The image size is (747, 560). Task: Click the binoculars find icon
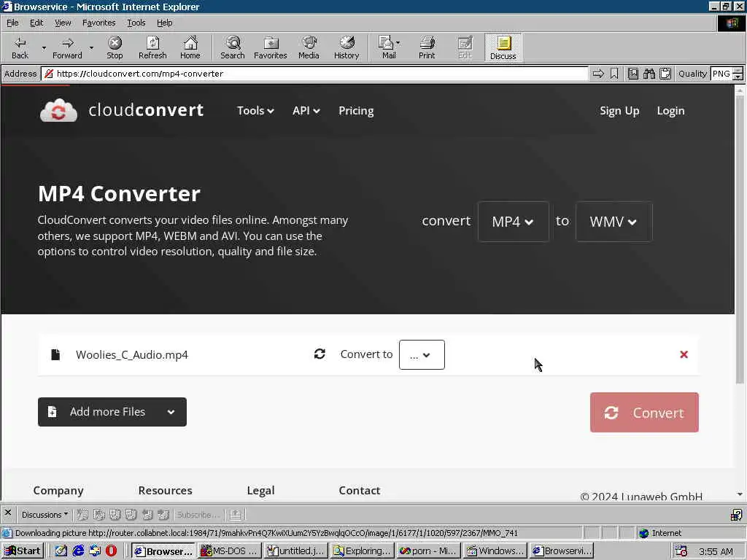649,74
